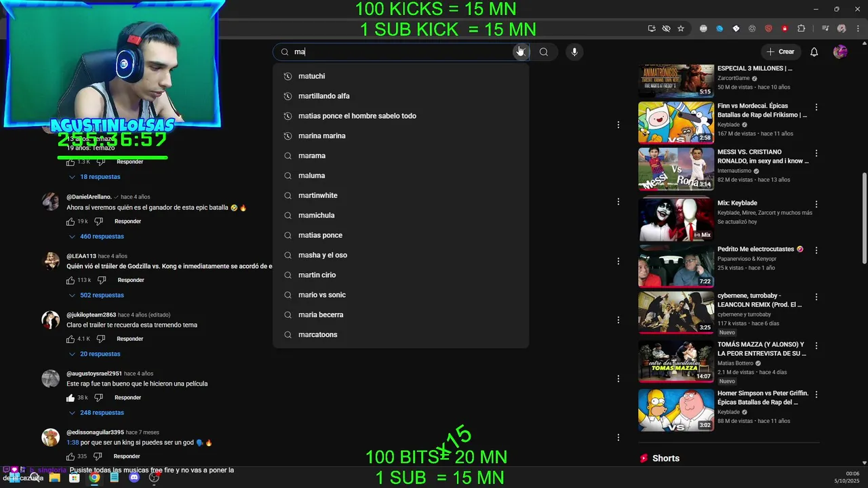This screenshot has height=488, width=868.
Task: Click the install app icon in address bar
Action: (652, 28)
